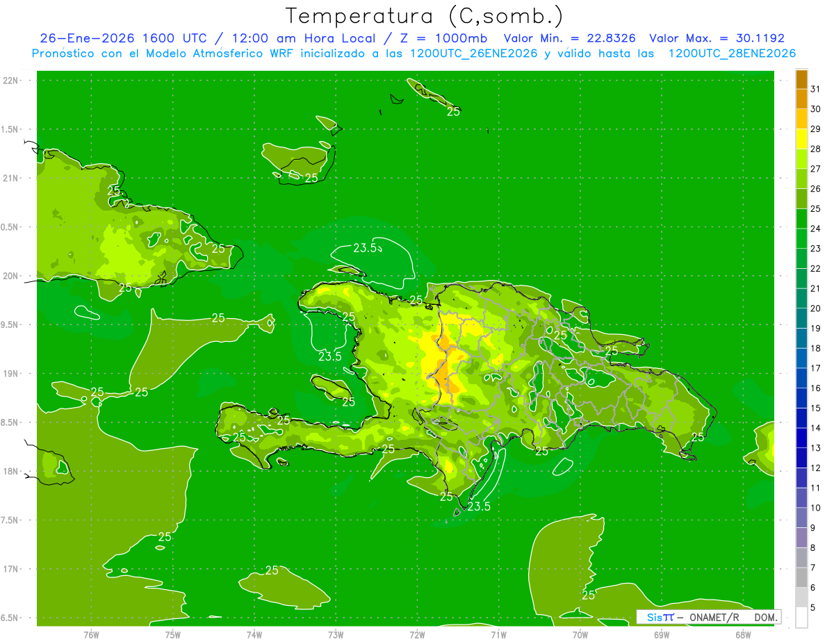Click the "71W" longitude label
The height and width of the screenshot is (644, 834).
pyautogui.click(x=498, y=634)
